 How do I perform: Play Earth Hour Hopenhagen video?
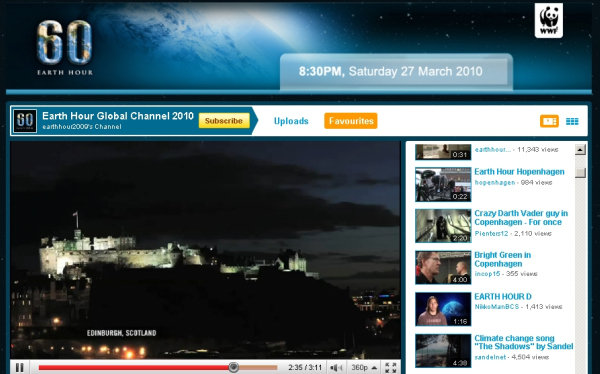pos(519,171)
